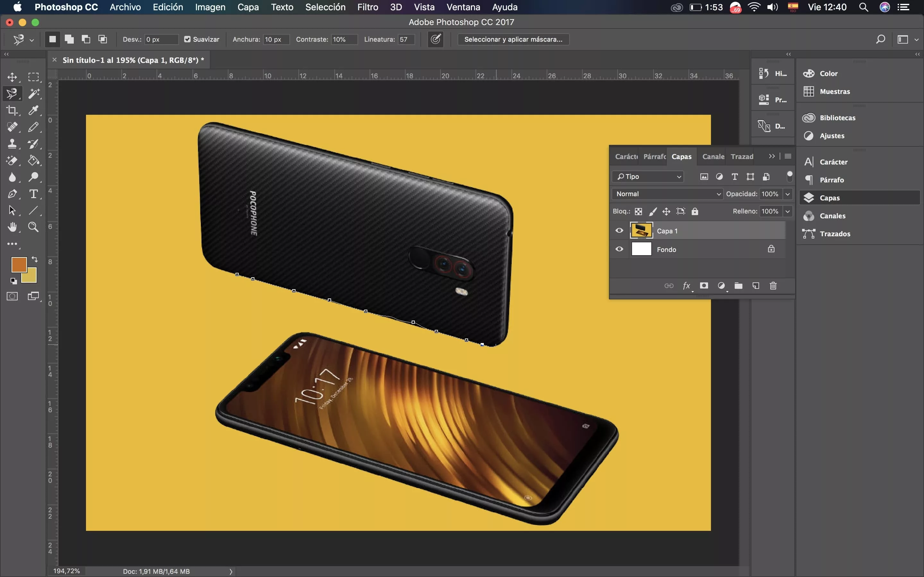
Task: Select the Zoom tool in toolbar
Action: point(34,228)
